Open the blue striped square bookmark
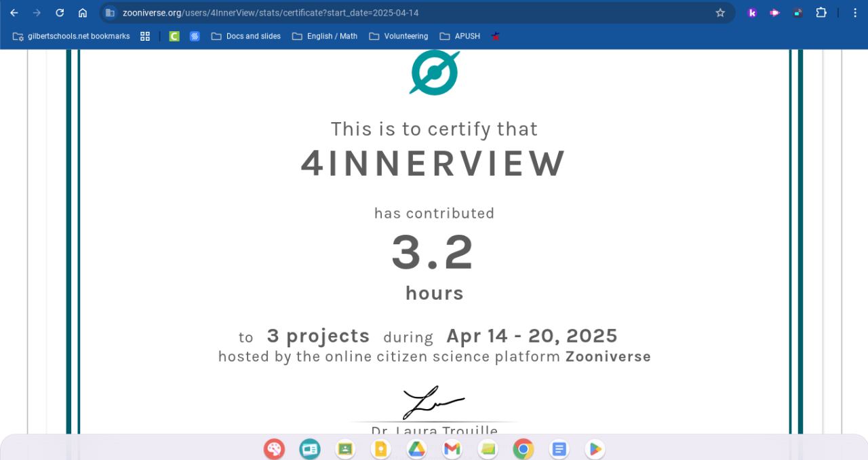Screen dimensions: 868x460 [x=195, y=36]
